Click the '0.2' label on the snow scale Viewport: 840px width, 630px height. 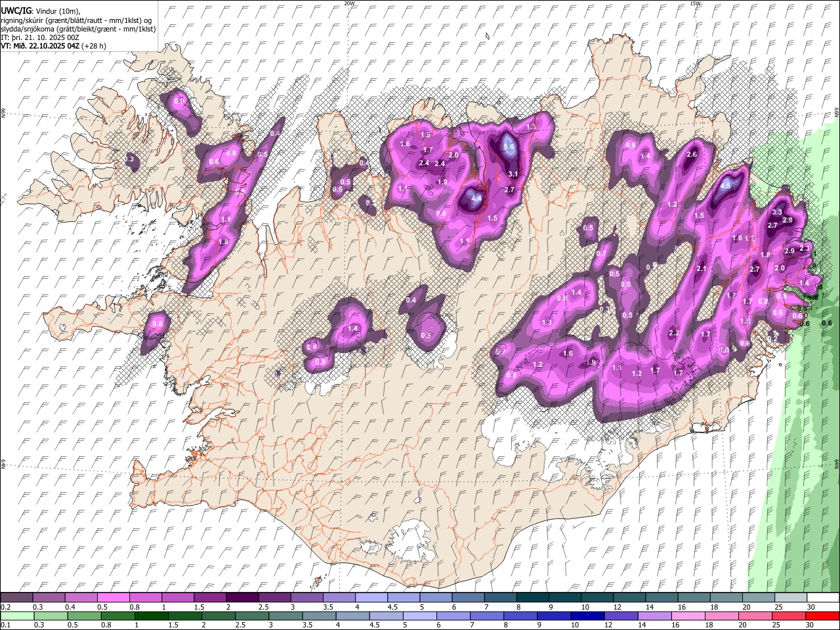(x=5, y=607)
